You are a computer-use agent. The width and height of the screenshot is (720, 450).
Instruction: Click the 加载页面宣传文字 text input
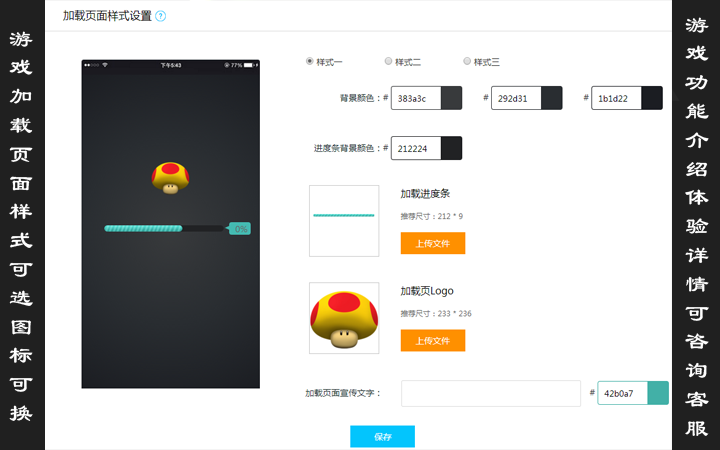pyautogui.click(x=491, y=393)
